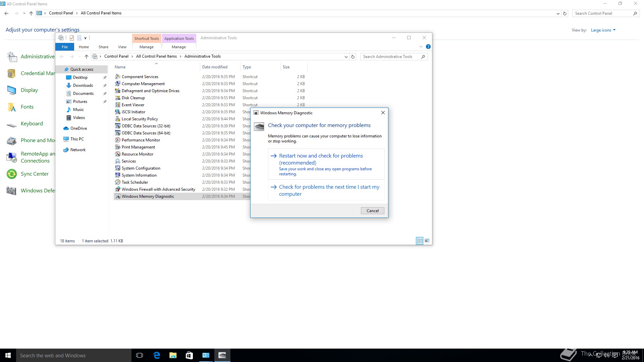The height and width of the screenshot is (362, 644).
Task: Refresh the Administrative Tools address bar
Action: [x=353, y=57]
